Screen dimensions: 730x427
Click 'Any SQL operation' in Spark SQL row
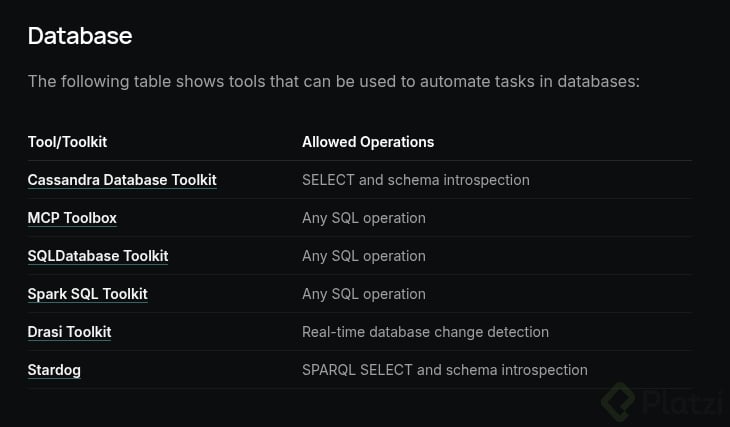click(364, 294)
